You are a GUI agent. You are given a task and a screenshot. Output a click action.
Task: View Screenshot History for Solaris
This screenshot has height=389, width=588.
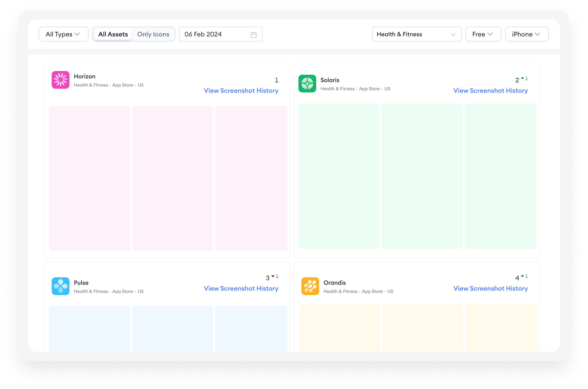[x=490, y=90]
